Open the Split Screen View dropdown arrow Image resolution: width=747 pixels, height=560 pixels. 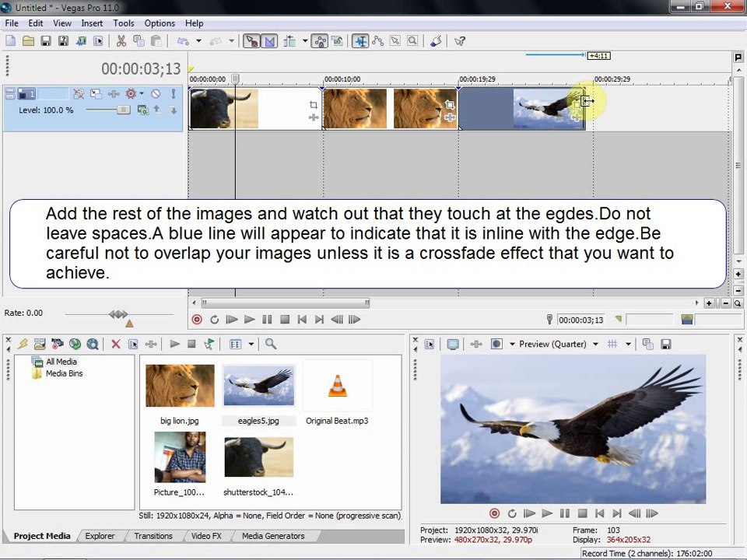pos(512,344)
